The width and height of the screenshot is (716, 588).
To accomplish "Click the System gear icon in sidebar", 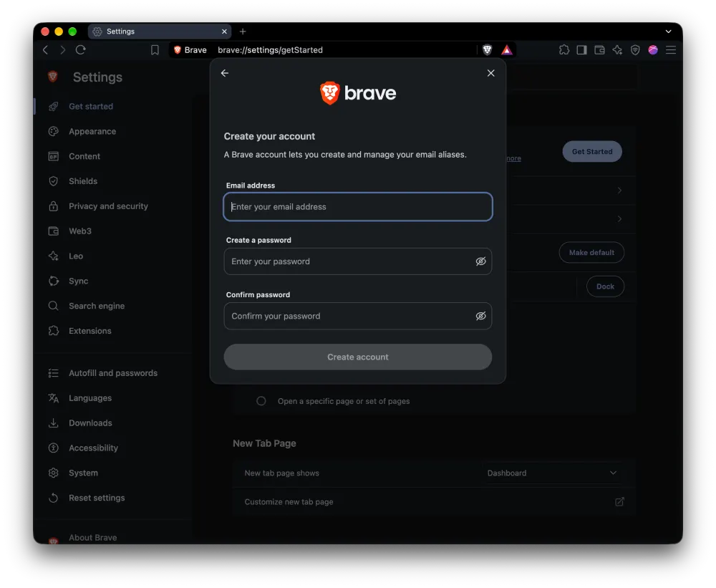I will click(x=54, y=473).
